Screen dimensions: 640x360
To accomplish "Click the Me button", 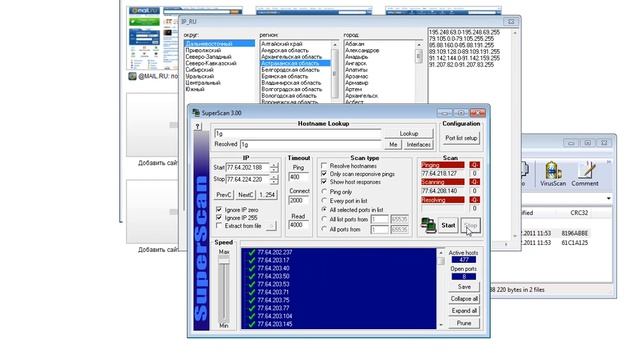I will pos(393,144).
